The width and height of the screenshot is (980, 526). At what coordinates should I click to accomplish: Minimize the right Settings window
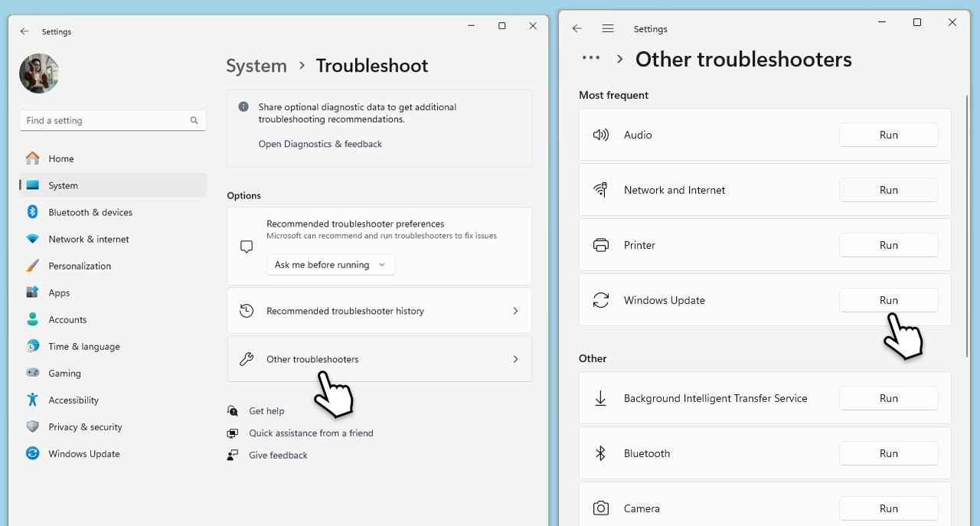click(x=881, y=23)
